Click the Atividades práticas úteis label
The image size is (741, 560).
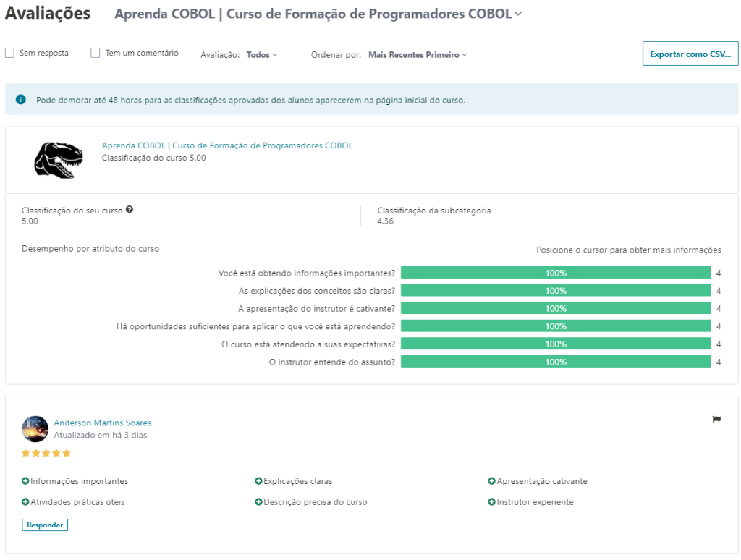coord(77,502)
